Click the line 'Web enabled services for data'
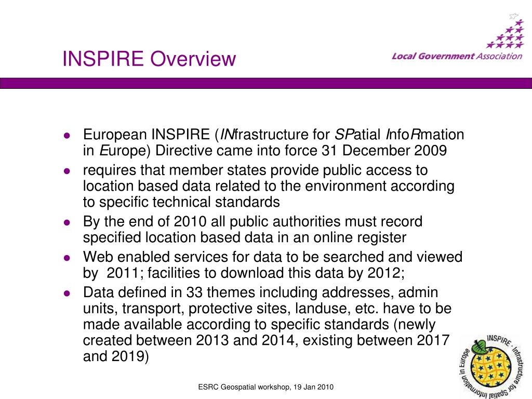This screenshot has width=532, height=399. 273,257
